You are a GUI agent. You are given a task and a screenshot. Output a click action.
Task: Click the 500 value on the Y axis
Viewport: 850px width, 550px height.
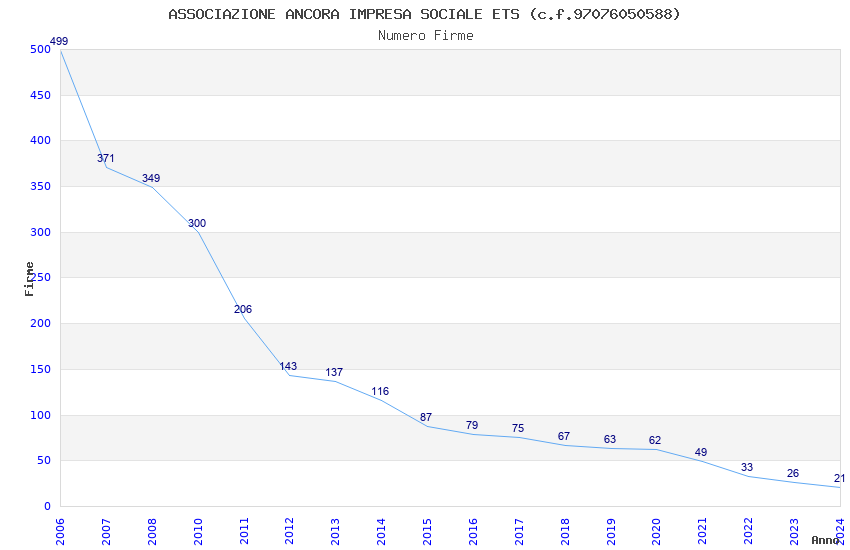point(41,49)
